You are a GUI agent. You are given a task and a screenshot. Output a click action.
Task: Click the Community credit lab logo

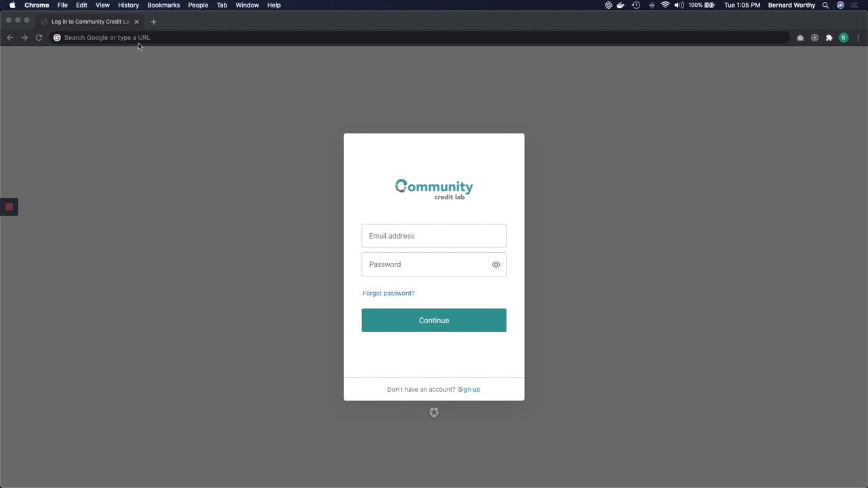coord(434,189)
